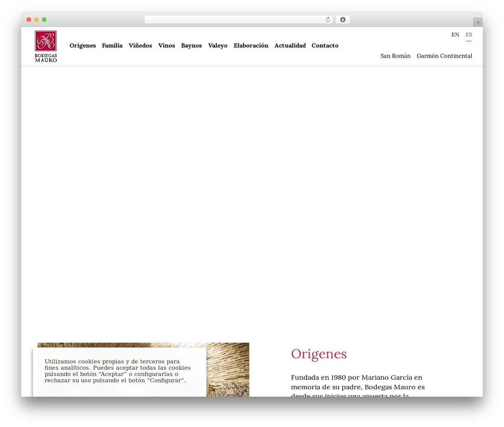
Task: Open the Viñedos page
Action: pos(140,45)
